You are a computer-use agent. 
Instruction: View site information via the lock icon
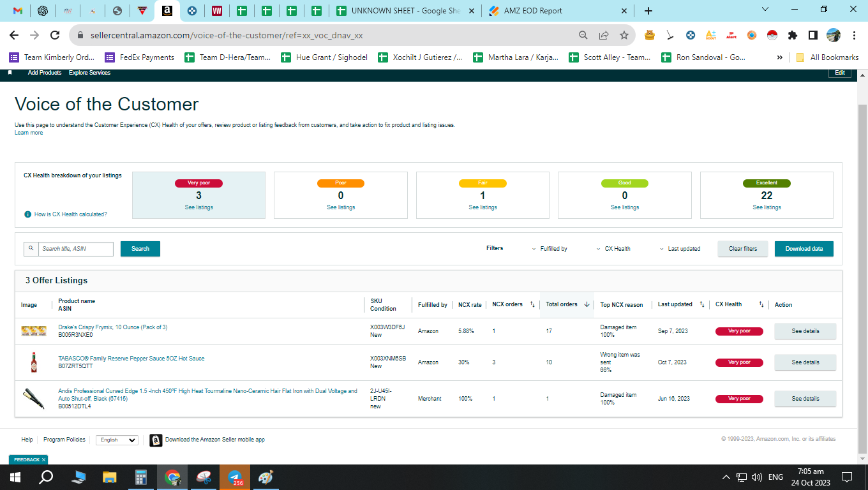[81, 36]
